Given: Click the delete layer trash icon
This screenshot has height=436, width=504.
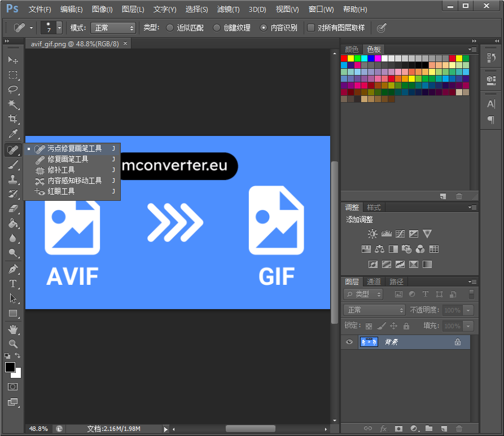Looking at the screenshot, I should point(459,429).
